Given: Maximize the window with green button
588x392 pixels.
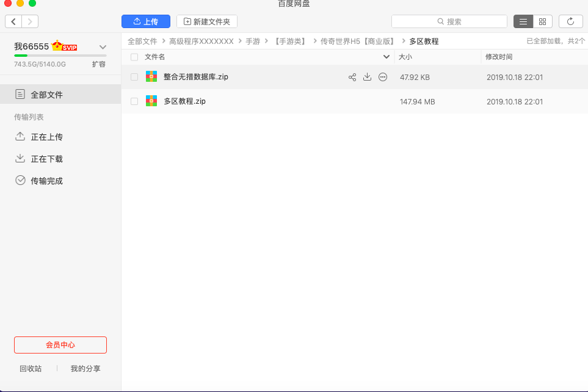Looking at the screenshot, I should tap(32, 3).
